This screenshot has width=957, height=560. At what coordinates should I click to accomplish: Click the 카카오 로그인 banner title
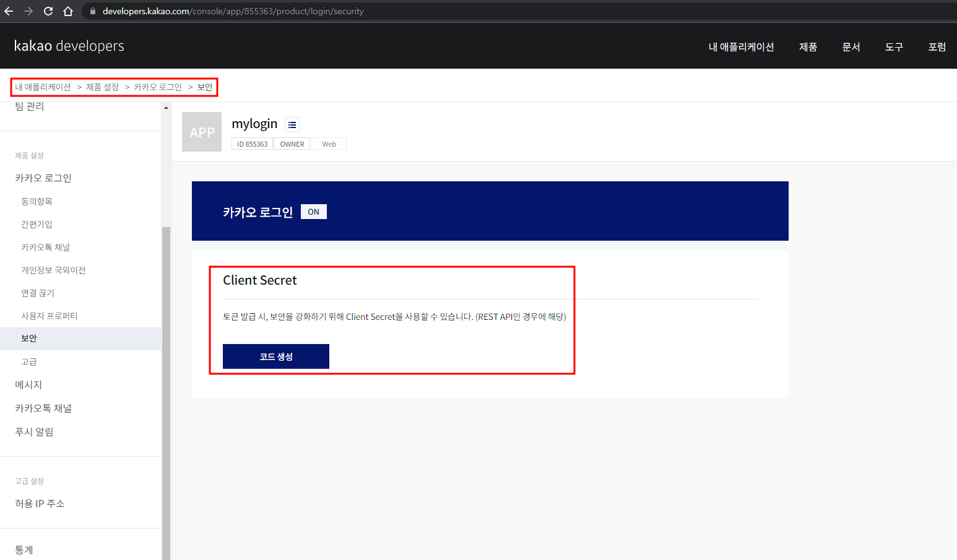coord(258,212)
